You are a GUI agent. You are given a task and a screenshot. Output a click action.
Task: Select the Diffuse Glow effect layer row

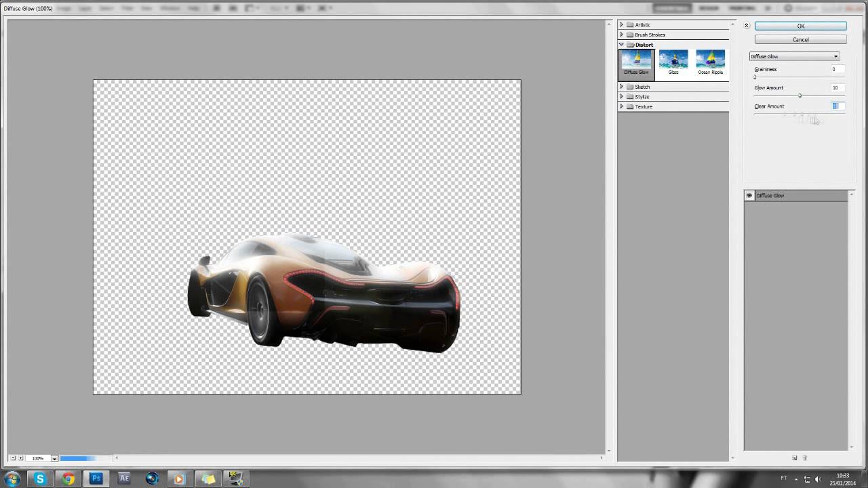[795, 195]
